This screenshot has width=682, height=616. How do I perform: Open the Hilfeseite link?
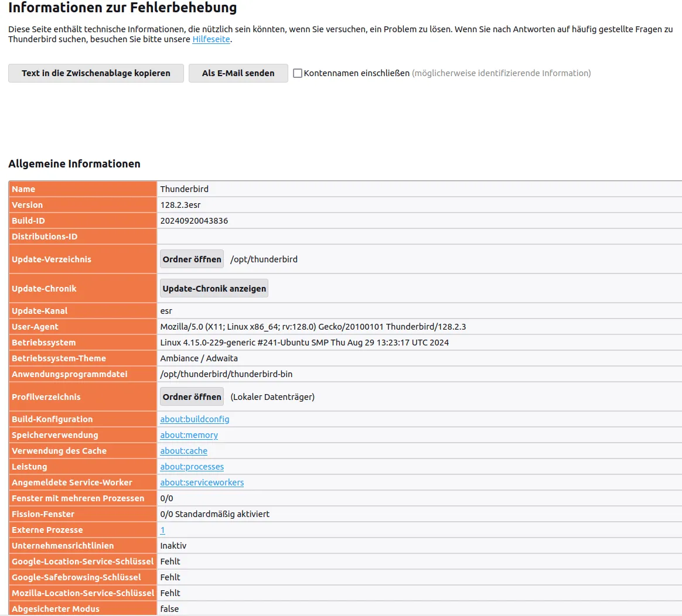point(211,39)
